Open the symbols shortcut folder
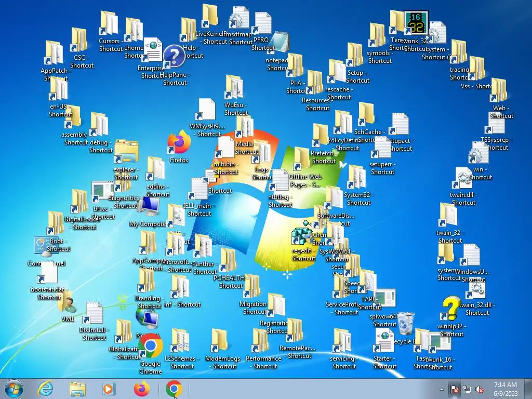The width and height of the screenshot is (532, 399). coord(377,35)
